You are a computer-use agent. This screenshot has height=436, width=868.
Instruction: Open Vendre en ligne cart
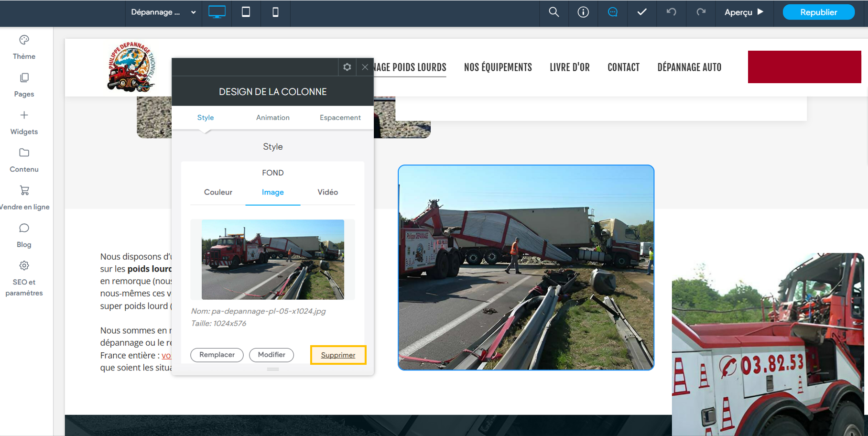[24, 198]
